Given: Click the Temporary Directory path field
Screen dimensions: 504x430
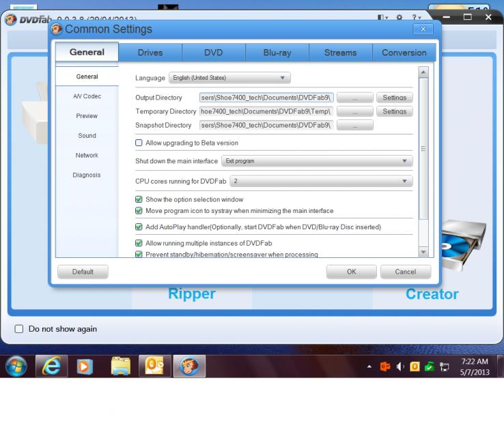Looking at the screenshot, I should (x=266, y=111).
